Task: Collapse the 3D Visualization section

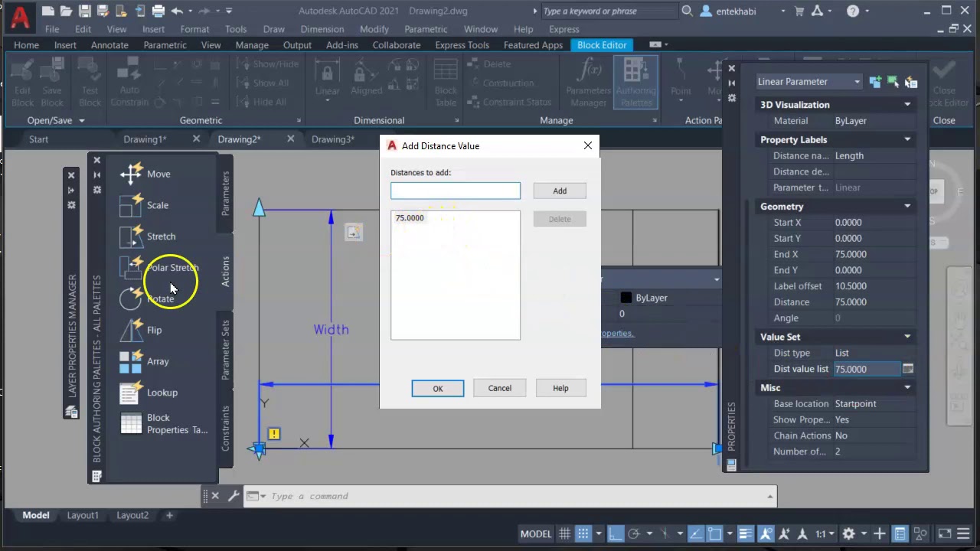Action: (x=907, y=105)
